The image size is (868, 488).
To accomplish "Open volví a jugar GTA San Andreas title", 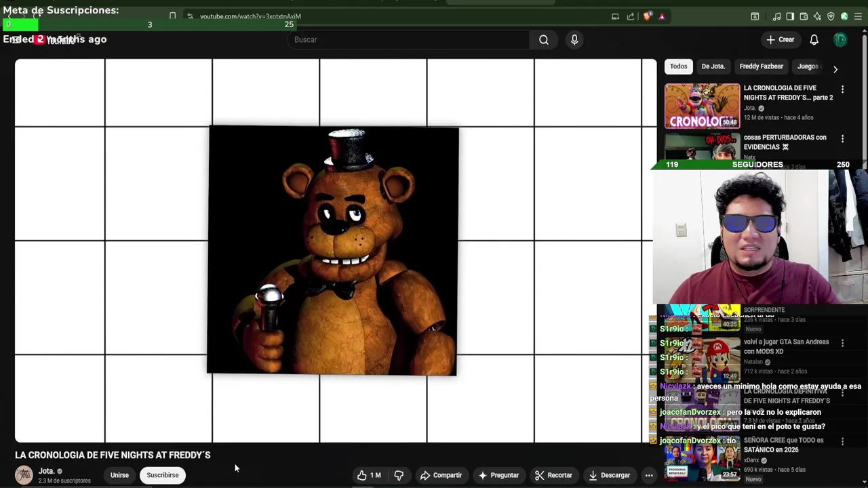I will [x=786, y=346].
